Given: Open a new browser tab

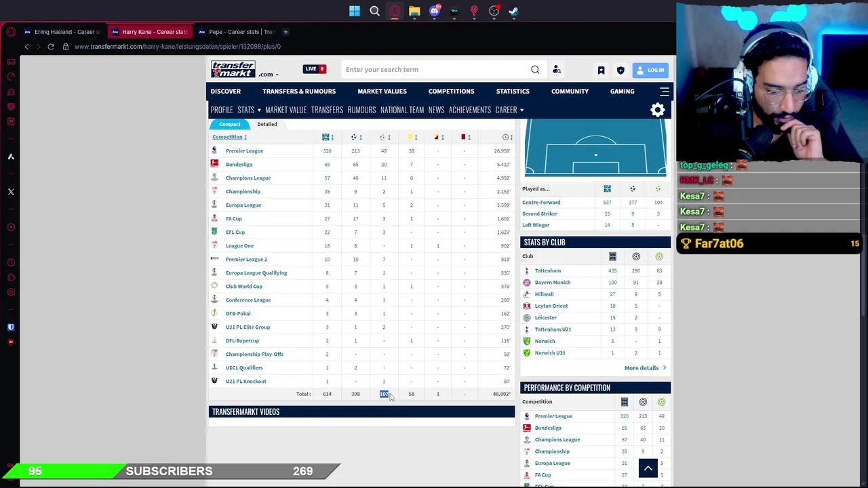Looking at the screenshot, I should click(x=285, y=32).
